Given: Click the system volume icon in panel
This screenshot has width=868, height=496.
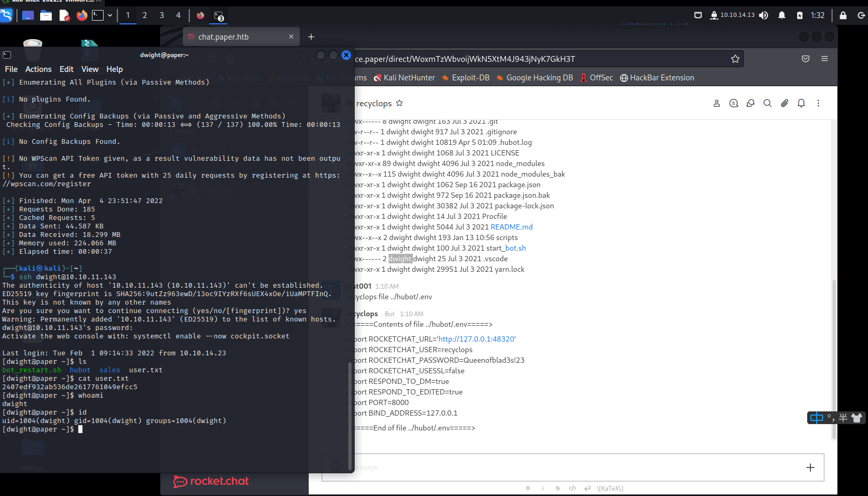Looking at the screenshot, I should [763, 15].
